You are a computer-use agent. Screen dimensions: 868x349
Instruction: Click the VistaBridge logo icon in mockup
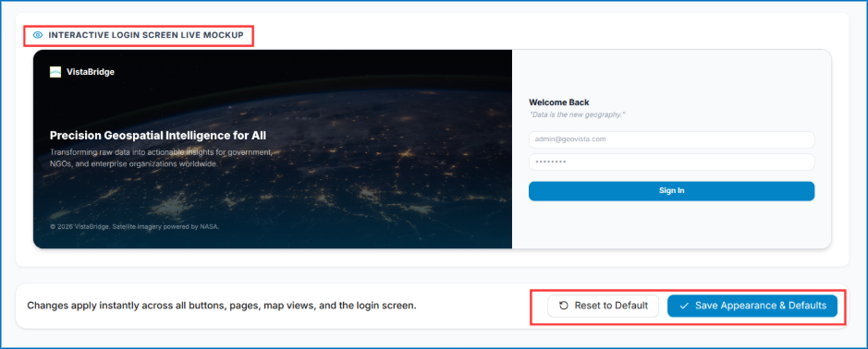(x=55, y=72)
